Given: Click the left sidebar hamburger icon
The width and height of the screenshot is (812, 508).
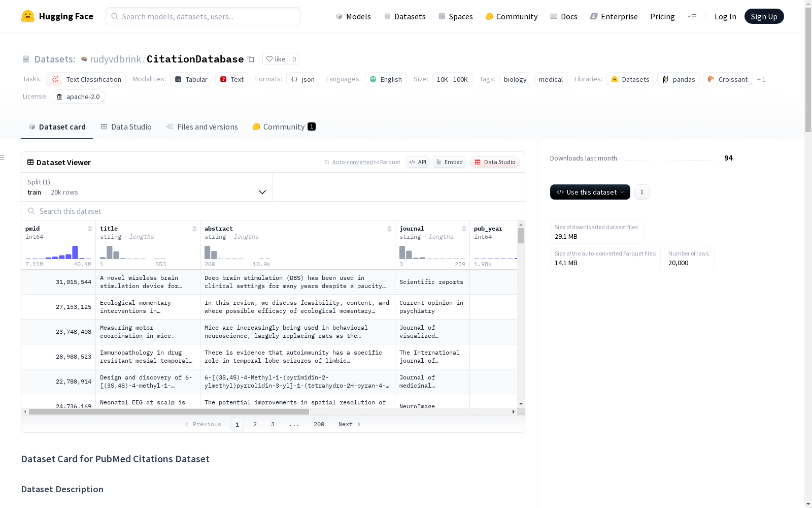Looking at the screenshot, I should 3,157.
